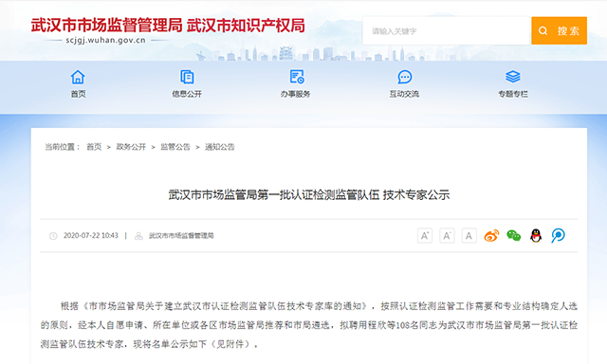Viewport: 607px width, 364px height.
Task: Click the publish date 2020-07-22 10:43
Action: click(x=91, y=236)
